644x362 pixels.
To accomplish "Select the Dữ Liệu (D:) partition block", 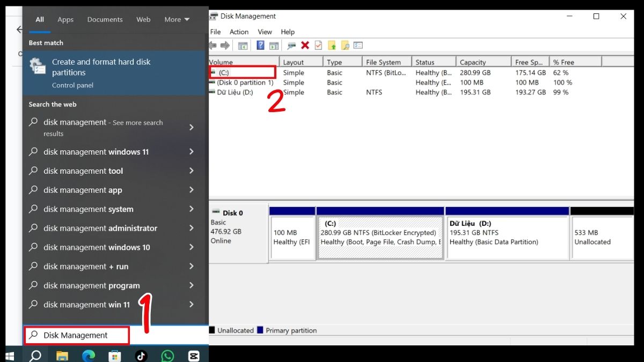I will pyautogui.click(x=507, y=238).
